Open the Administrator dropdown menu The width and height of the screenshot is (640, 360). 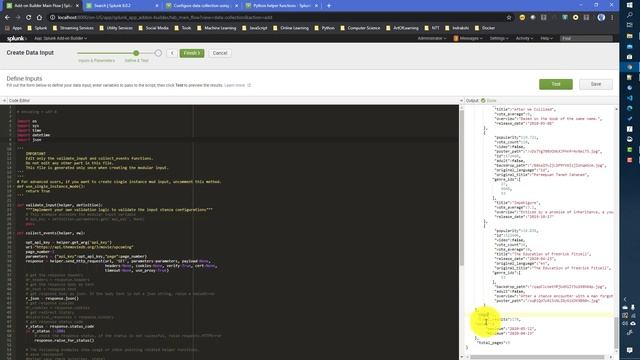(x=431, y=38)
